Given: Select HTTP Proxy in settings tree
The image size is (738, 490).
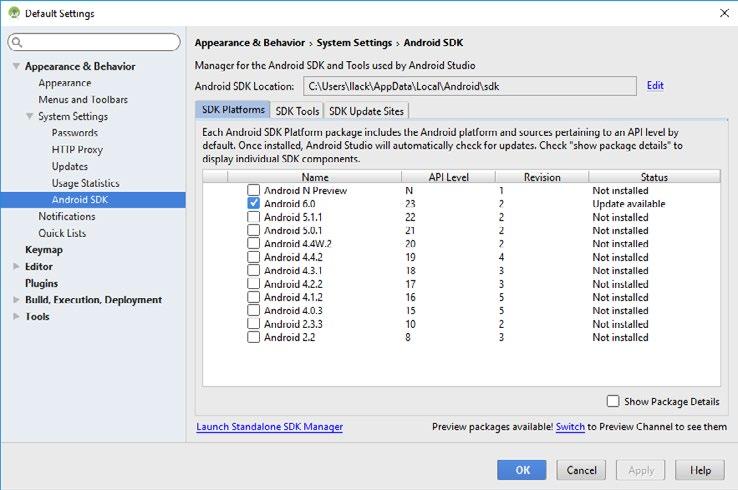Looking at the screenshot, I should tap(77, 150).
